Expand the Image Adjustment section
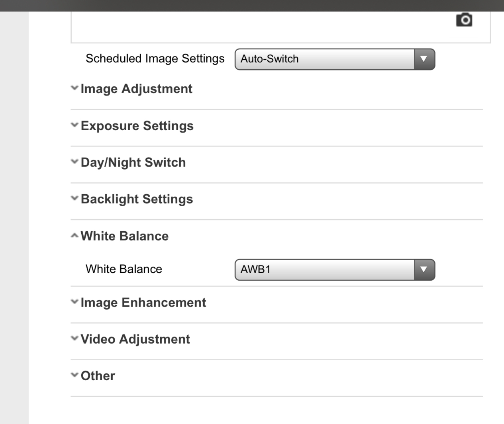This screenshot has width=504, height=424. [136, 89]
